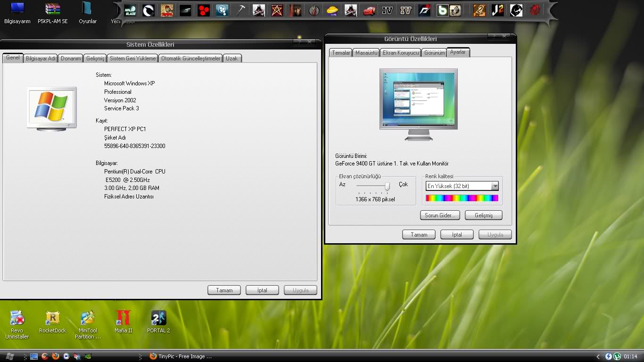The width and height of the screenshot is (644, 362).
Task: Click the Windows Start button
Action: coord(10,356)
